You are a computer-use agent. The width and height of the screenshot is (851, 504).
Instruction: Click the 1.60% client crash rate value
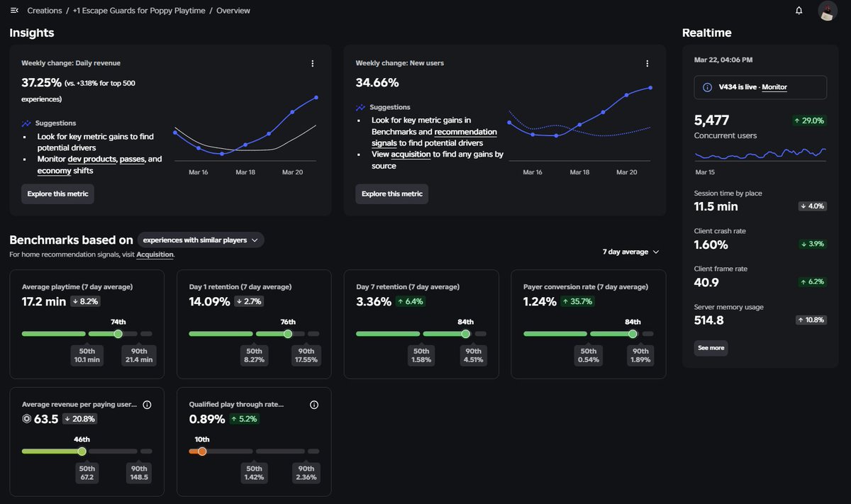(x=711, y=245)
